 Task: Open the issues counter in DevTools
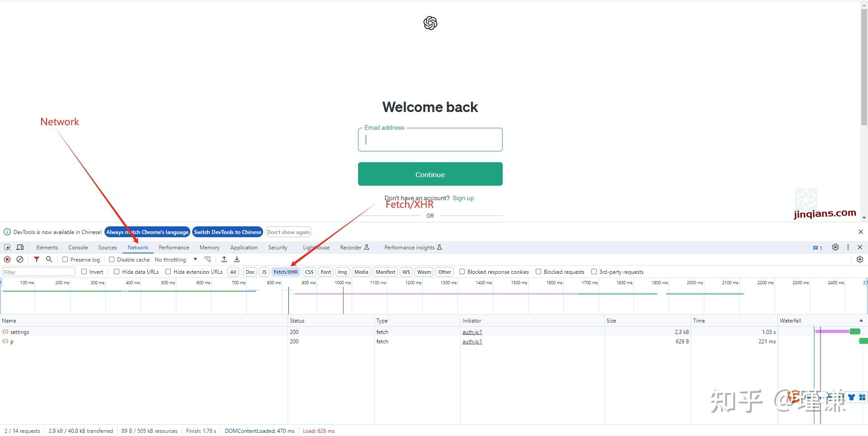click(x=816, y=248)
